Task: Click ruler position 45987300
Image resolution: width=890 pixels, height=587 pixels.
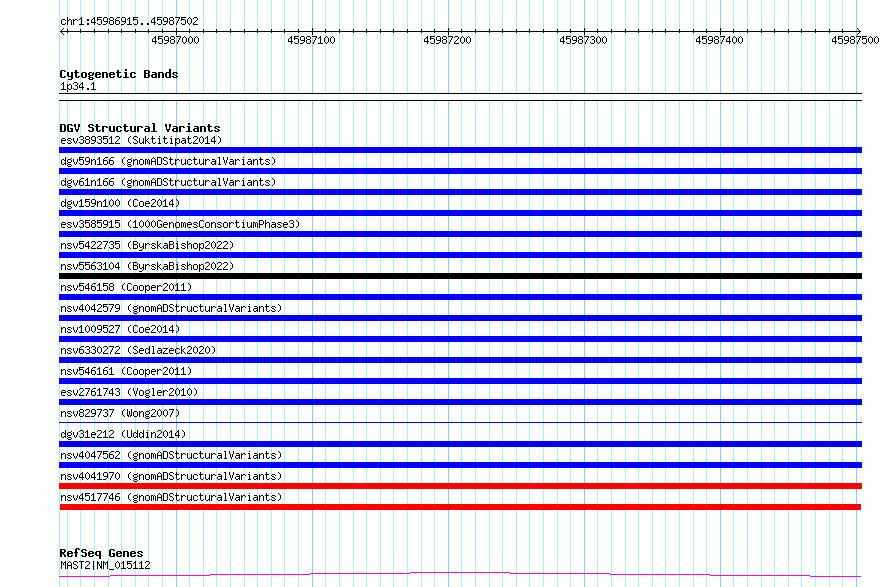Action: click(583, 40)
